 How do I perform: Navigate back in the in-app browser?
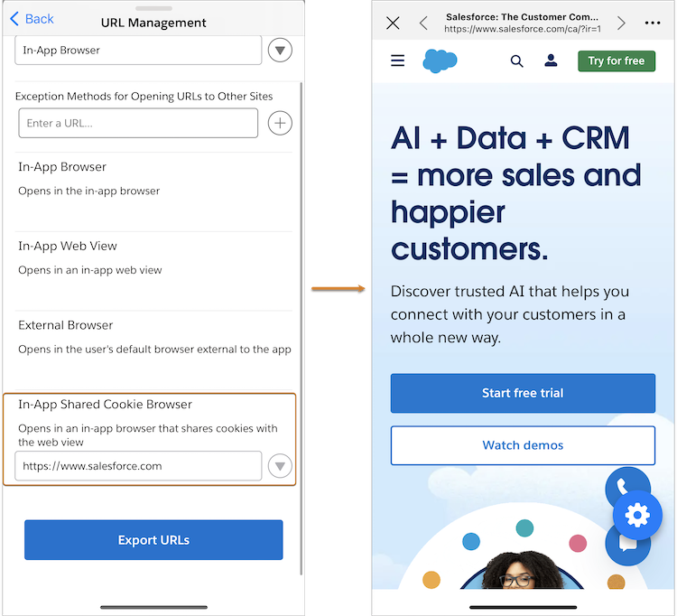(x=423, y=23)
